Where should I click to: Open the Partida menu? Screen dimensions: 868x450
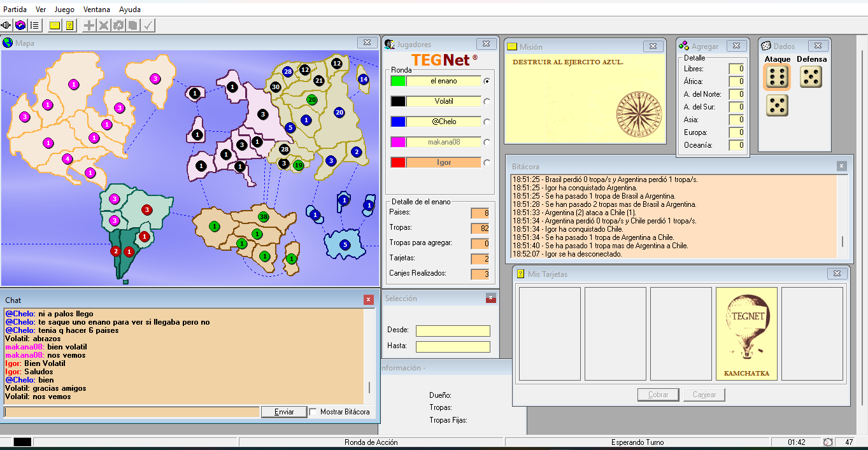coord(15,10)
